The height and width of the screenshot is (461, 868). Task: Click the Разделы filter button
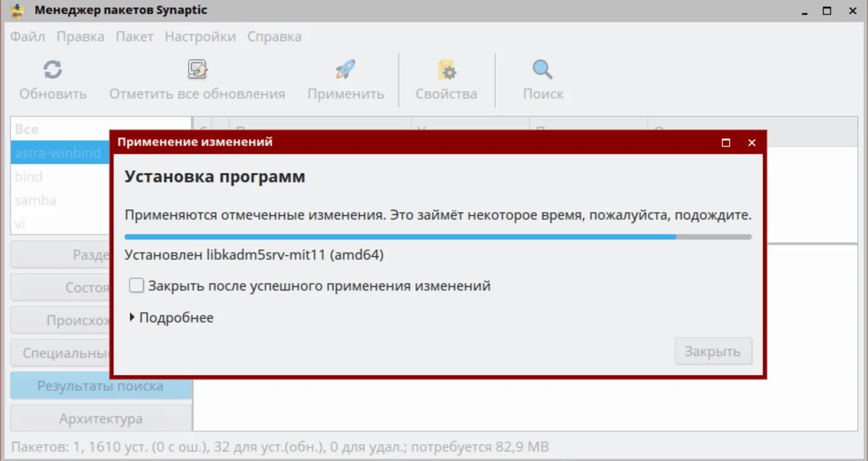pos(61,255)
